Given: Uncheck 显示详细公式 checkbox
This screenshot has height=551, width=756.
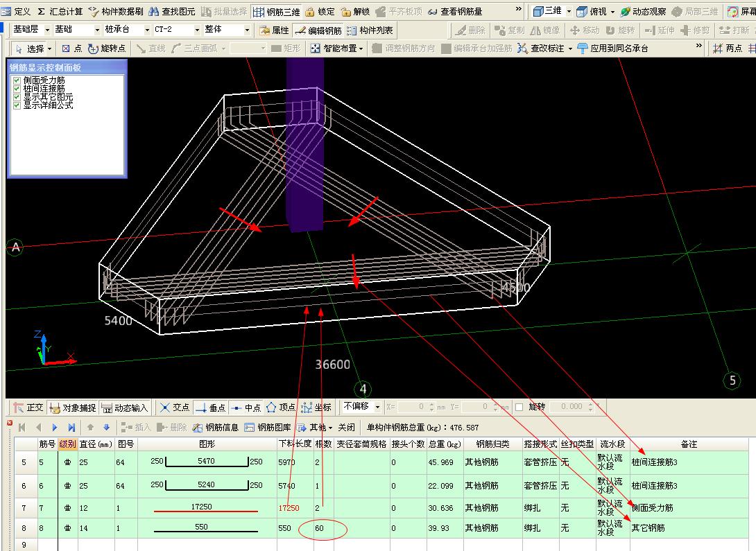Looking at the screenshot, I should tap(17, 105).
